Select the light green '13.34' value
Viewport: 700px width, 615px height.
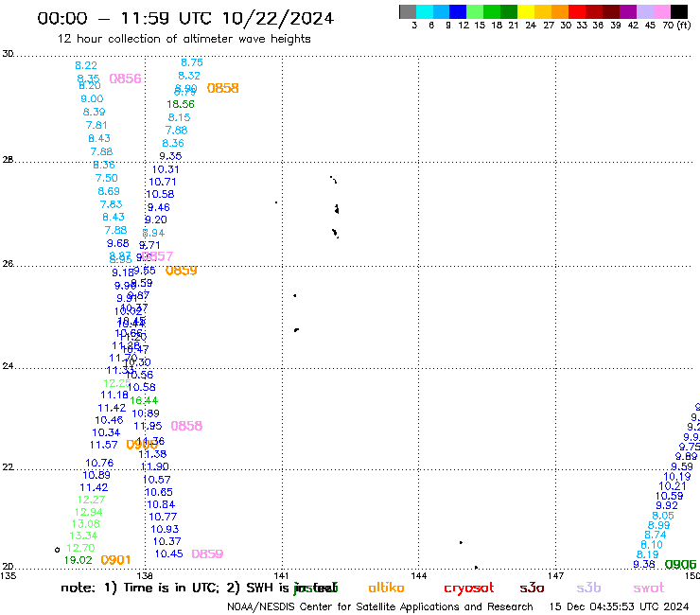pyautogui.click(x=83, y=536)
